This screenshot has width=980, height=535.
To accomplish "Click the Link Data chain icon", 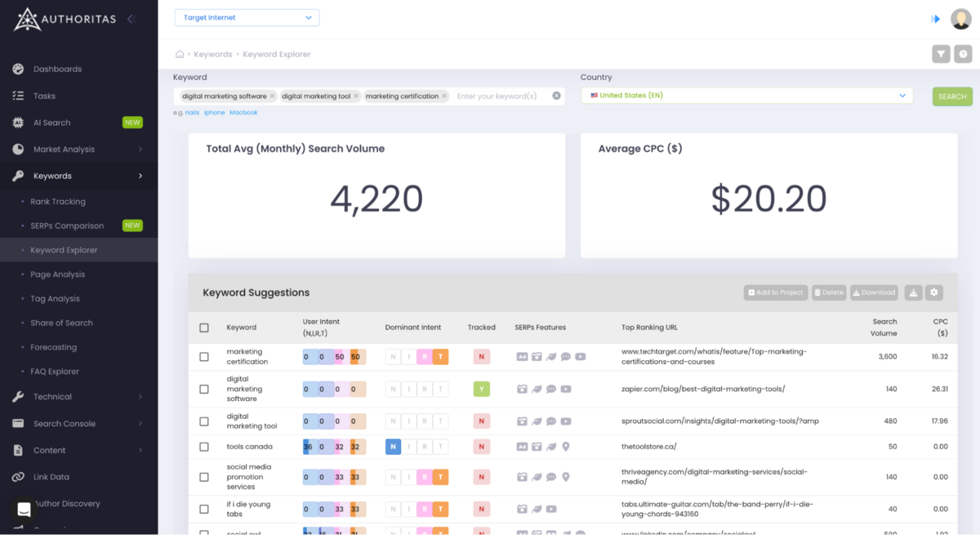I will pyautogui.click(x=18, y=477).
